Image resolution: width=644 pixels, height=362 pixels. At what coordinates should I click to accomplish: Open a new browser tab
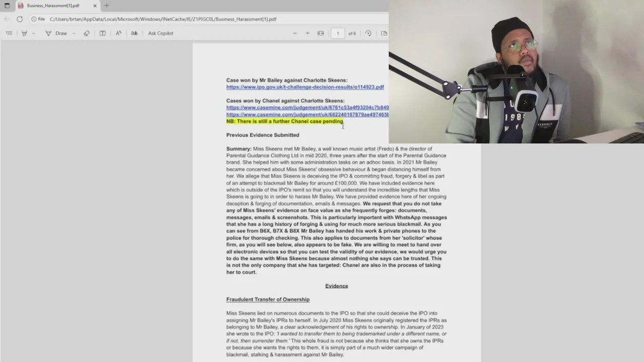107,6
